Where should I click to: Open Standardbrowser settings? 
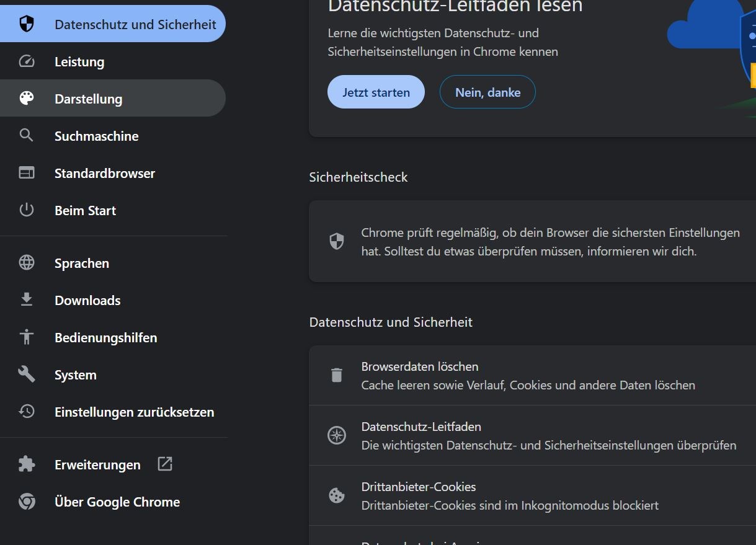[x=113, y=173]
